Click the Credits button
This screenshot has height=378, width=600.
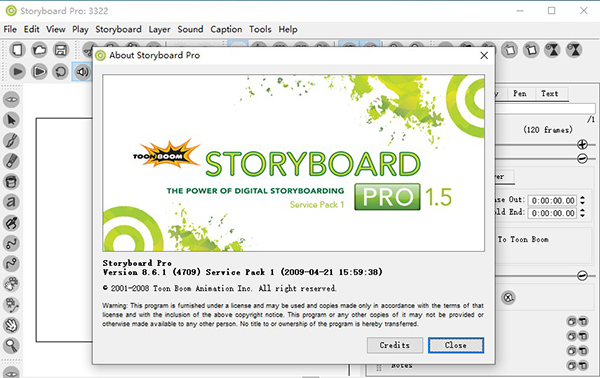tap(395, 345)
